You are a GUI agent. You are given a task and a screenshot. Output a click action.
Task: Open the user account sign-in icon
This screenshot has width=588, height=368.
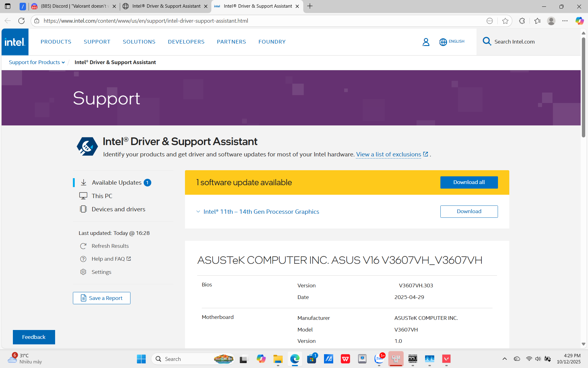pos(426,42)
